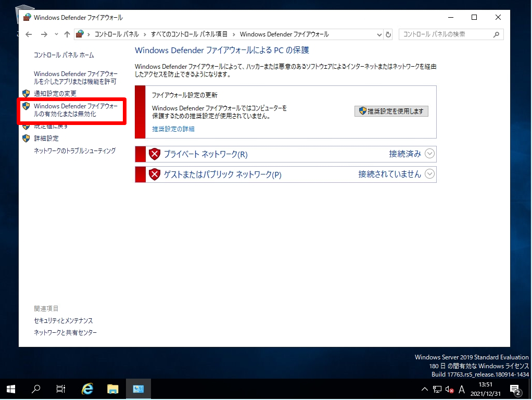Open Task View
This screenshot has width=532, height=400.
(x=61, y=389)
